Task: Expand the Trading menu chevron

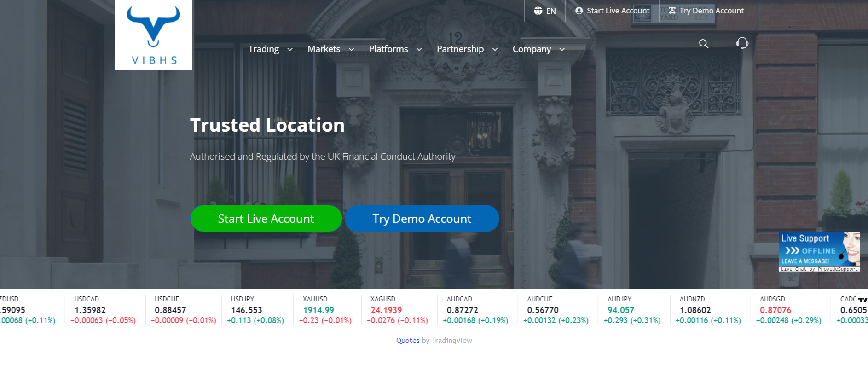Action: coord(290,50)
